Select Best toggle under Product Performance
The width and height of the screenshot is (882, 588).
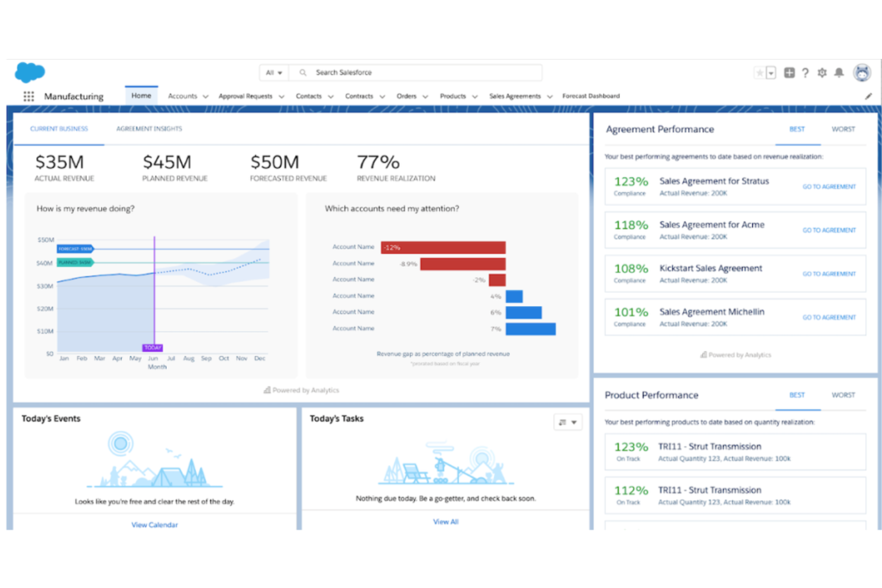[797, 395]
